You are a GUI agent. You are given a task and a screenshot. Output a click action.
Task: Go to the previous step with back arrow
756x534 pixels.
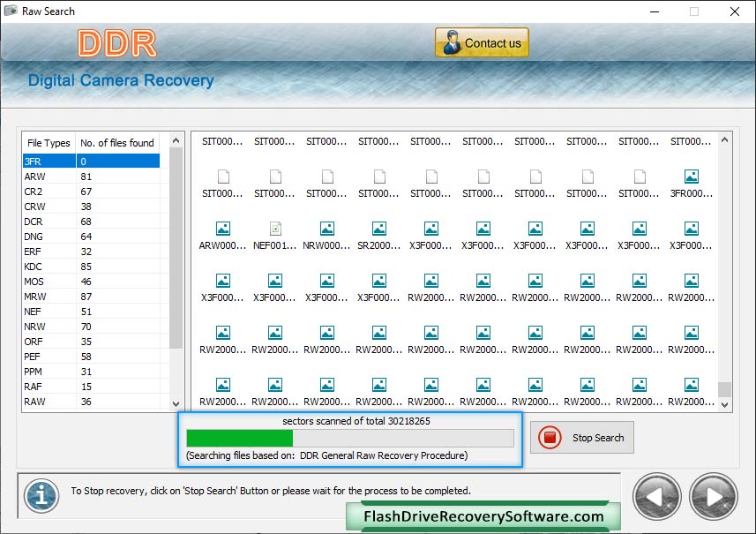point(656,497)
